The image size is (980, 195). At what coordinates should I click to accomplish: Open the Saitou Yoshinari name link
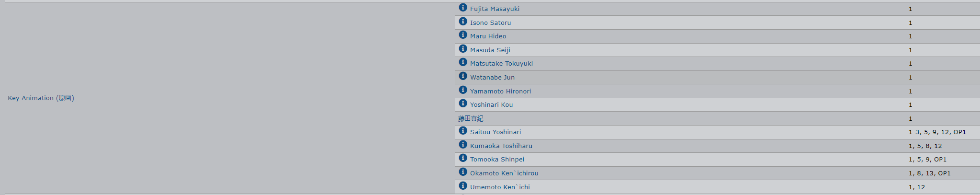click(496, 132)
